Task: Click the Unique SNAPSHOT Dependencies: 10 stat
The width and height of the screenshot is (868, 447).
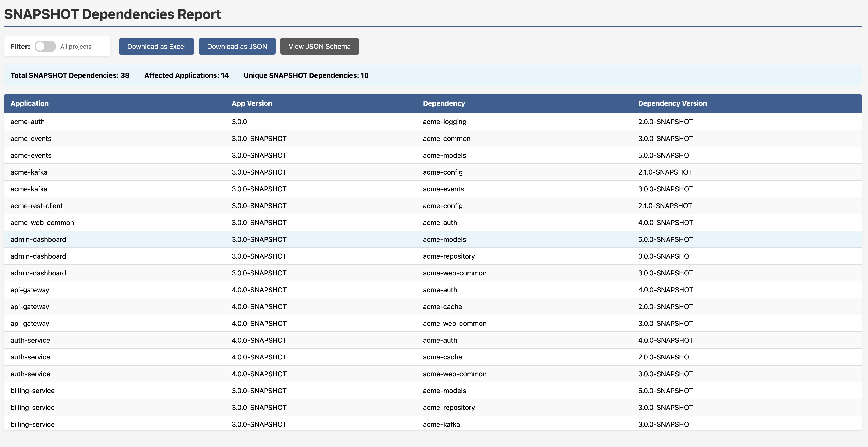Action: [306, 75]
